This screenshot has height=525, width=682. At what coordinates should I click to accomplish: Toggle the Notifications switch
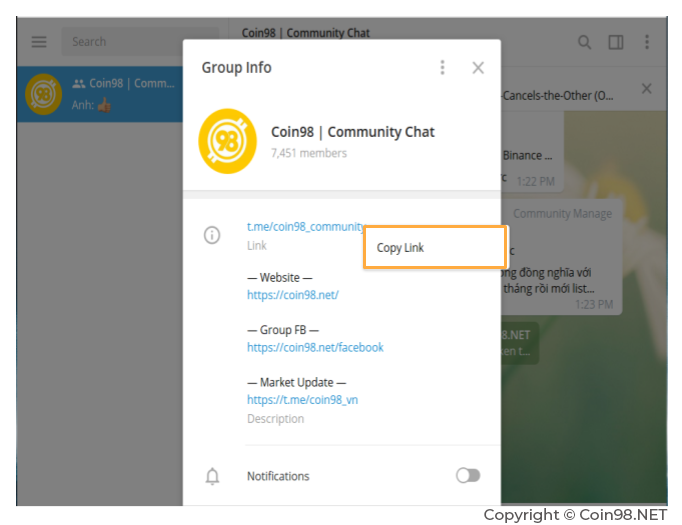pos(468,475)
